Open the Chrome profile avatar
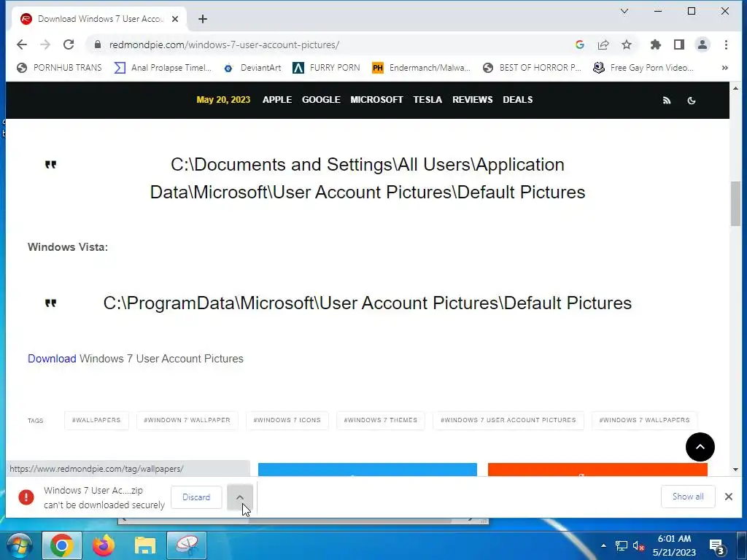Viewport: 747px width, 560px height. click(x=703, y=44)
